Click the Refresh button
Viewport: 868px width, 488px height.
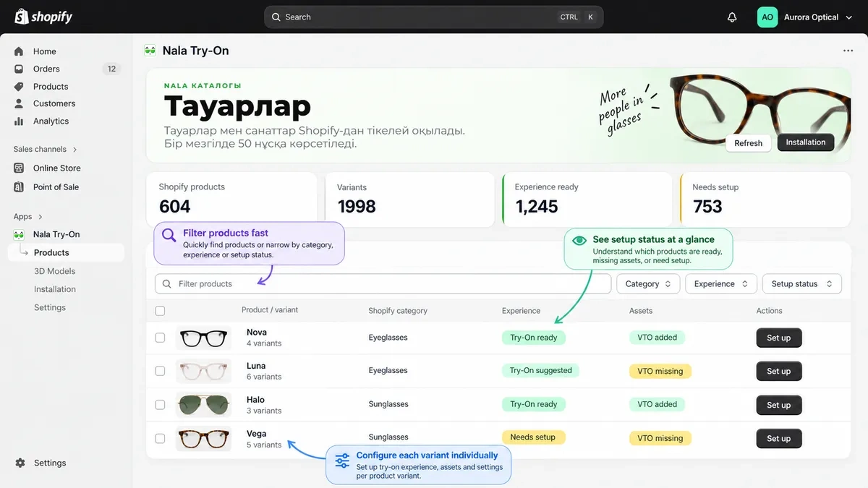point(749,143)
